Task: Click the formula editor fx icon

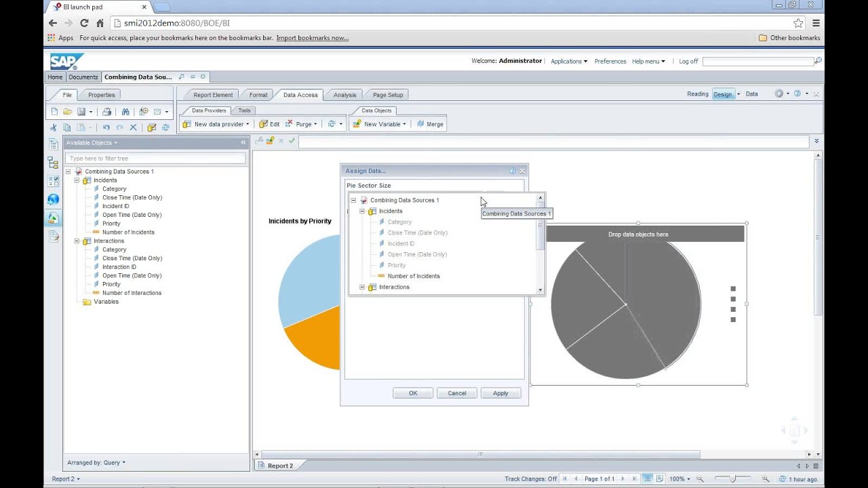Action: (x=259, y=141)
